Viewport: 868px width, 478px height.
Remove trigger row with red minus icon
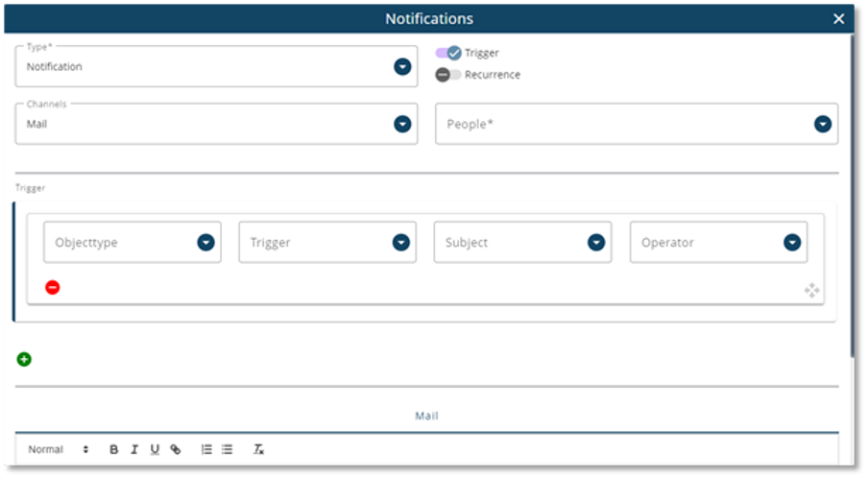53,288
